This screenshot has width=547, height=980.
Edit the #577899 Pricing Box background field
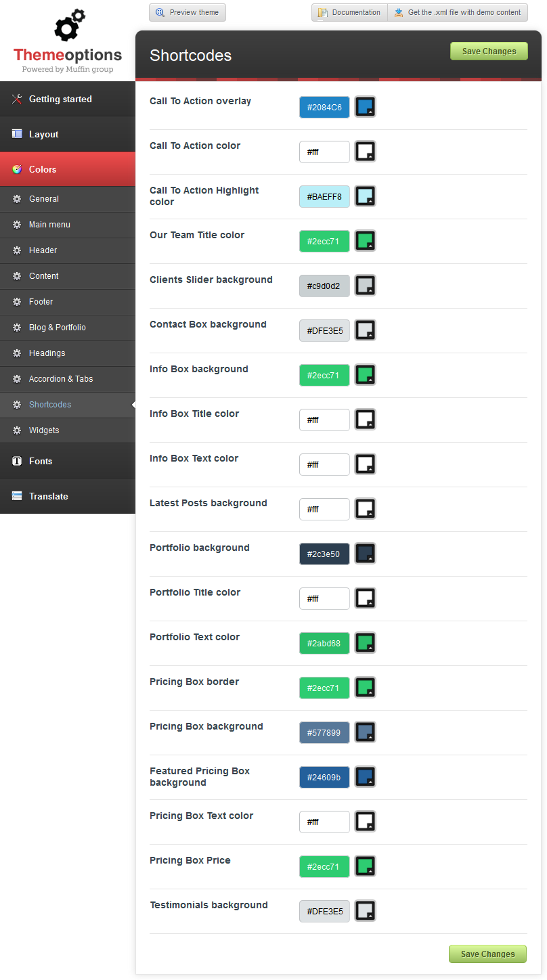click(x=325, y=732)
